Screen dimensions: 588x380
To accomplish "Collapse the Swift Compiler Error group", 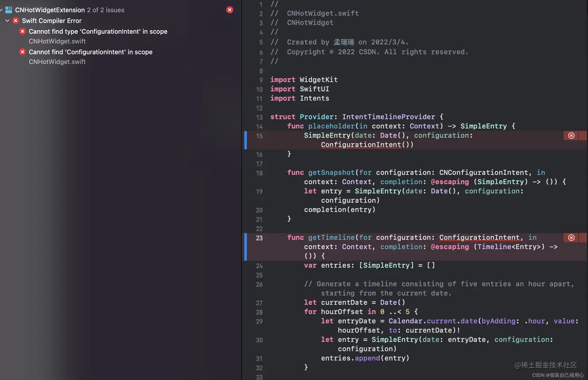I will pyautogui.click(x=7, y=21).
